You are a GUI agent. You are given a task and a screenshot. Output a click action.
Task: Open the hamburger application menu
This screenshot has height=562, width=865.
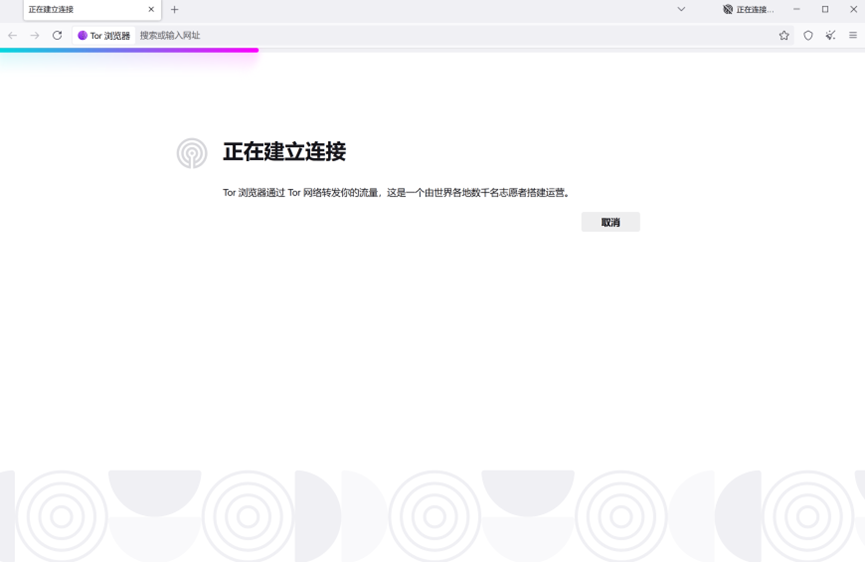853,35
